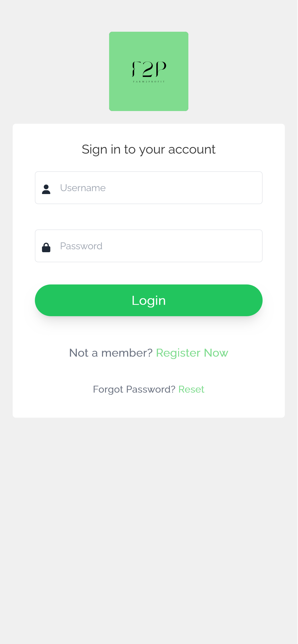The height and width of the screenshot is (644, 298).
Task: Click the Username placeholder text
Action: [x=83, y=188]
